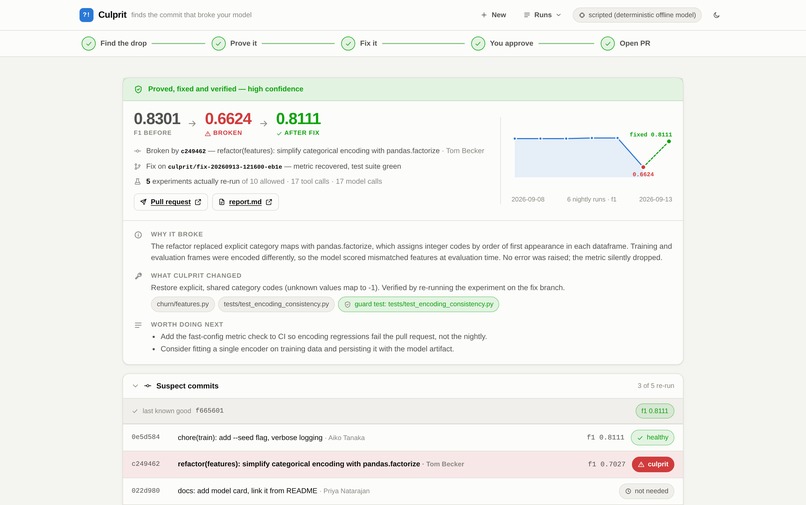This screenshot has height=505, width=806.
Task: Click the last known good f665601 row
Action: [x=403, y=411]
